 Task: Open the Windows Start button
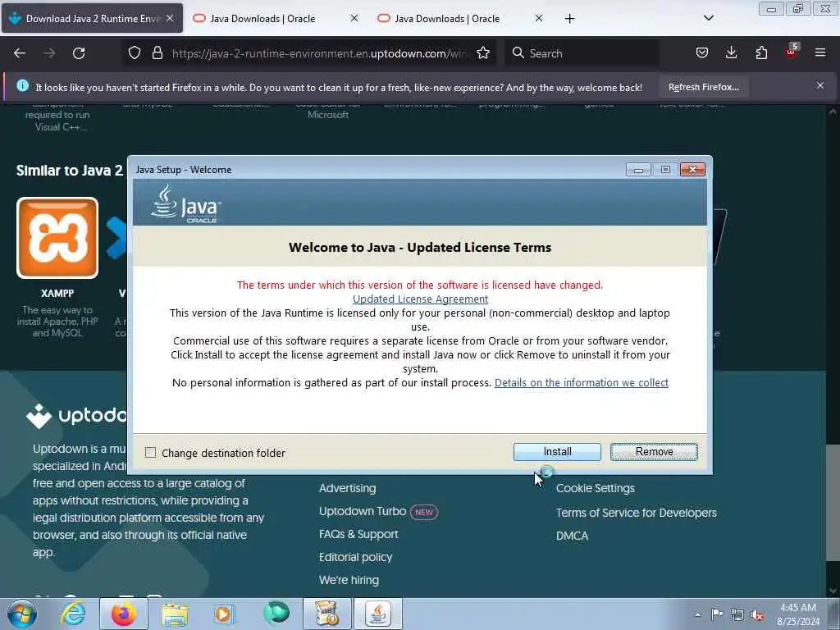pos(22,614)
